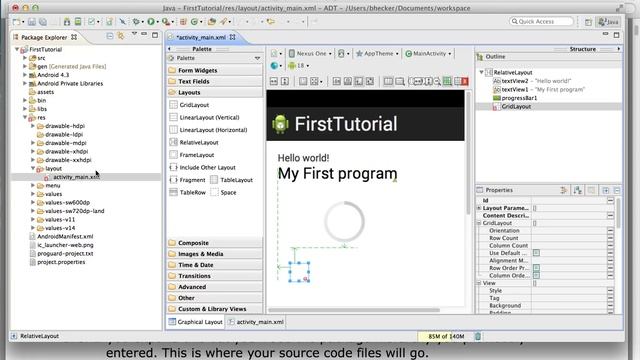Click the heap status '85M of 140M'
Viewport: 640px width, 360px height.
click(446, 336)
